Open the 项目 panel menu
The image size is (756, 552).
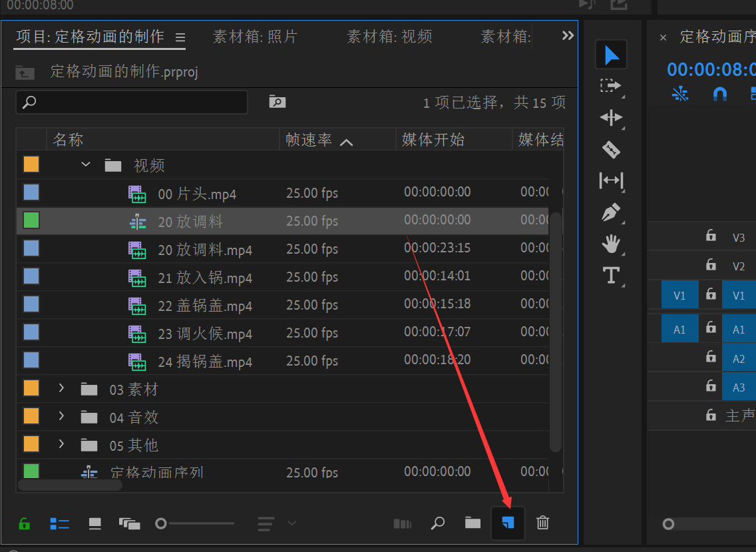[180, 38]
